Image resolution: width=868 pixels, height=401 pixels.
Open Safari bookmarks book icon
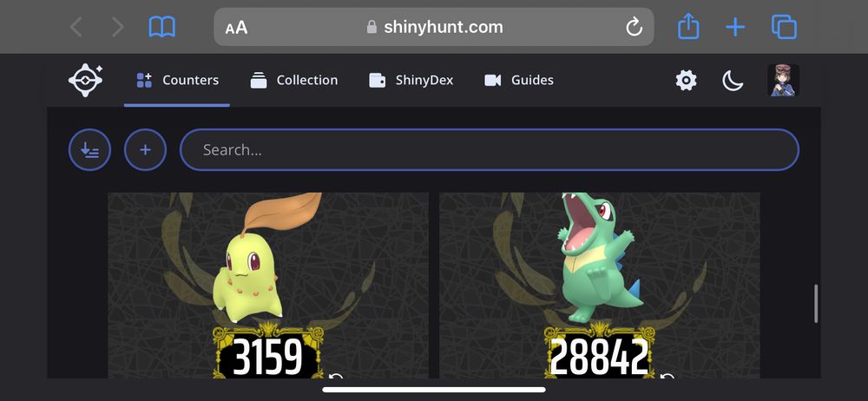[161, 27]
